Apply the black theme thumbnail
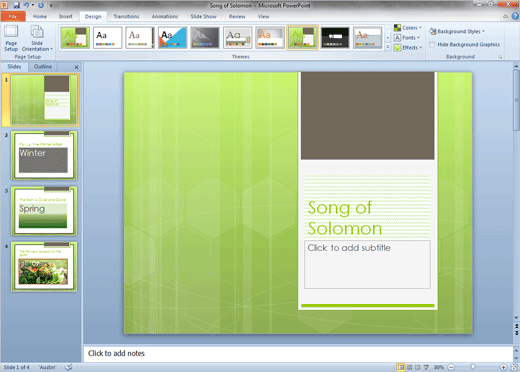Image resolution: width=520 pixels, height=372 pixels. pos(335,38)
